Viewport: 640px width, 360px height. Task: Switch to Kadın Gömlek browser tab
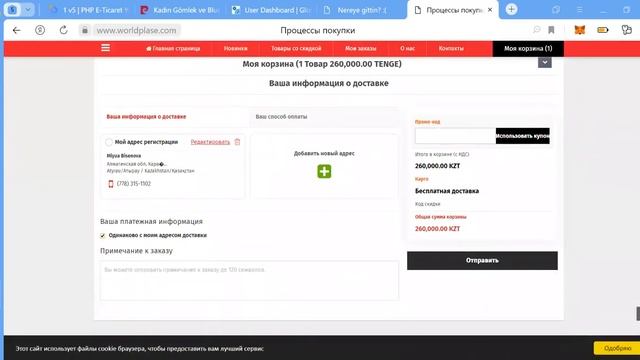(180, 10)
